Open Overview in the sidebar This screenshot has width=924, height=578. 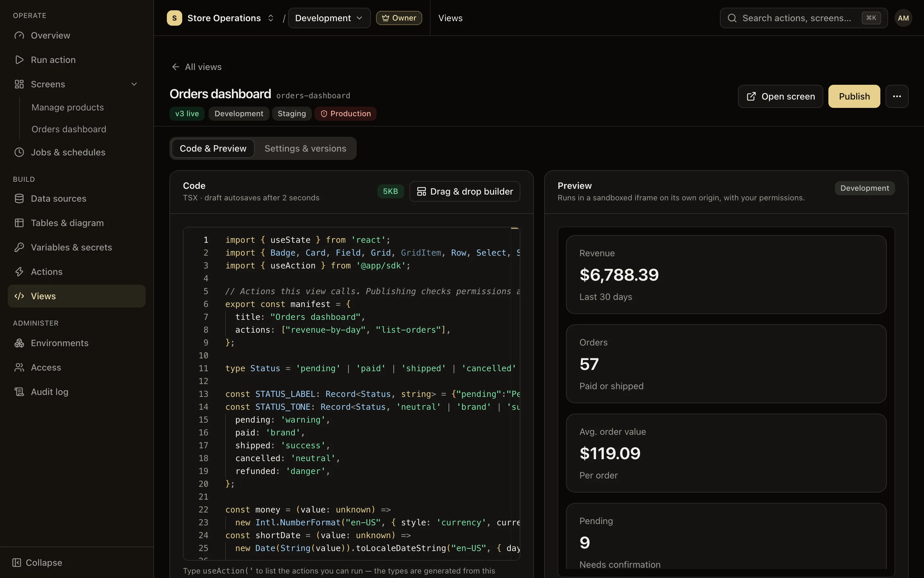(76, 35)
